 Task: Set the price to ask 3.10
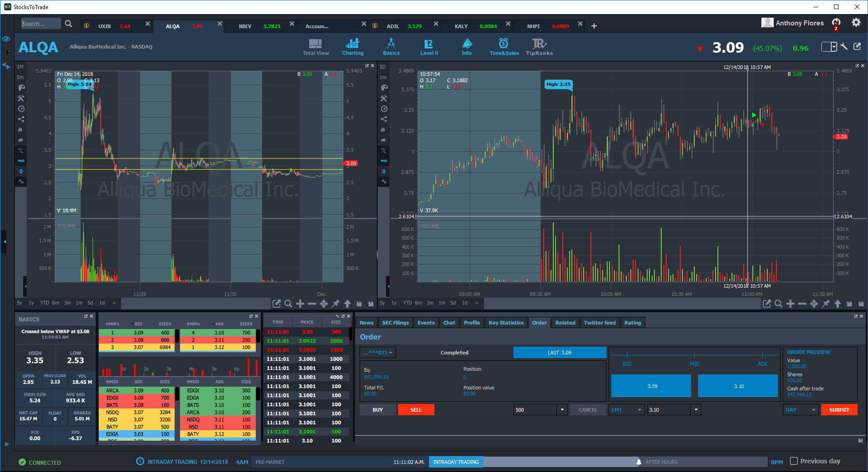(x=738, y=386)
